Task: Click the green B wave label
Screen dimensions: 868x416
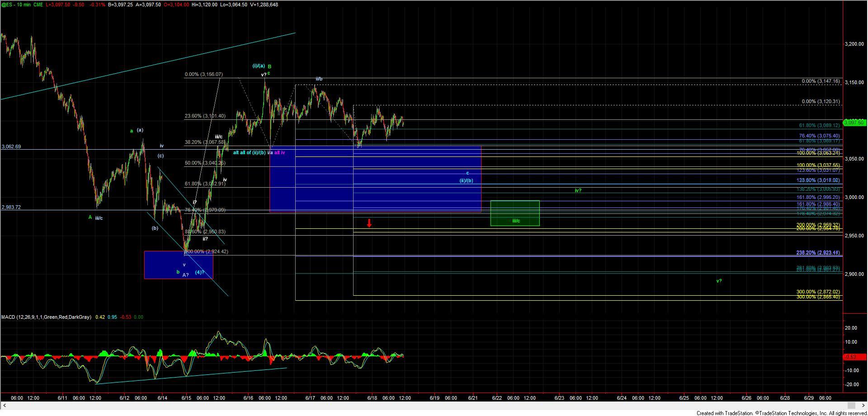Action: (x=269, y=66)
